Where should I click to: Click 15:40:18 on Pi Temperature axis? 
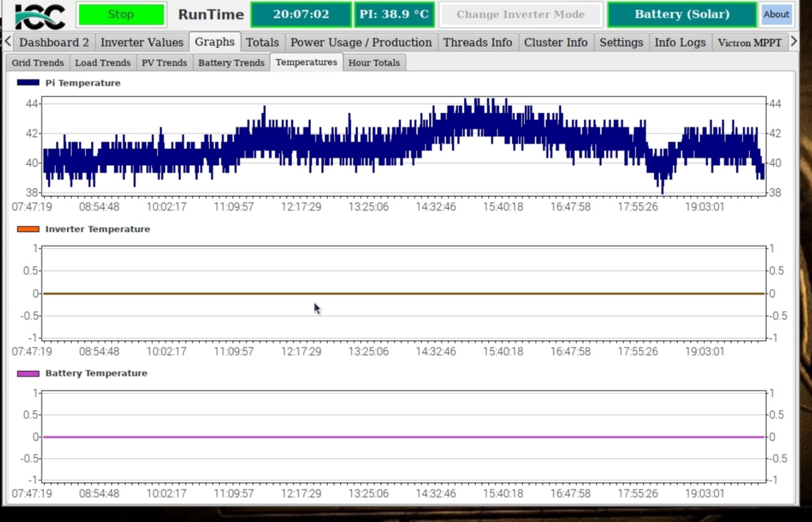[502, 207]
